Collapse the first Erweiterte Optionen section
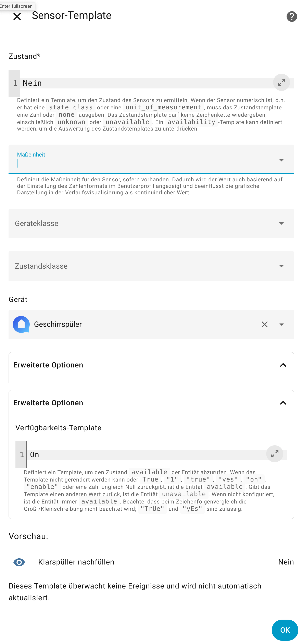Image resolution: width=302 pixels, height=644 pixels. pyautogui.click(x=283, y=365)
